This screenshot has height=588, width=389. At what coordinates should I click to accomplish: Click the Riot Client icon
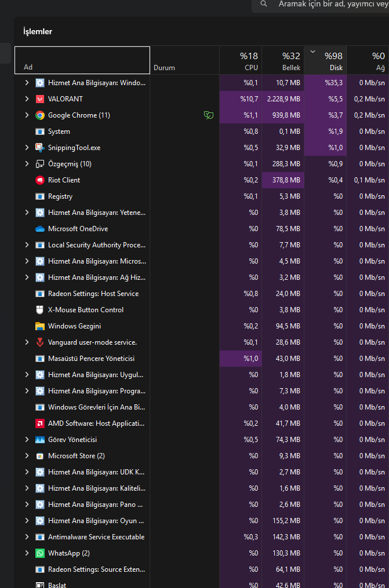(x=40, y=180)
